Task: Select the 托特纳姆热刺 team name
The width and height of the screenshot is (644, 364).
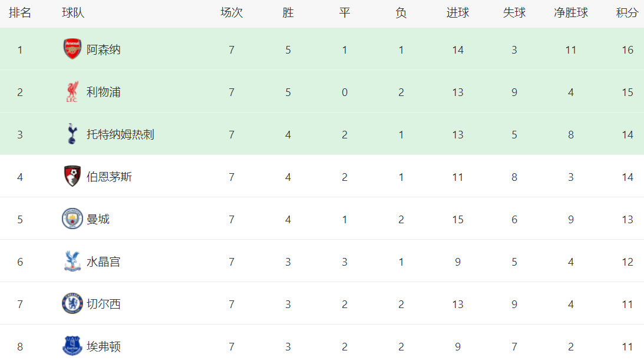Action: (120, 134)
